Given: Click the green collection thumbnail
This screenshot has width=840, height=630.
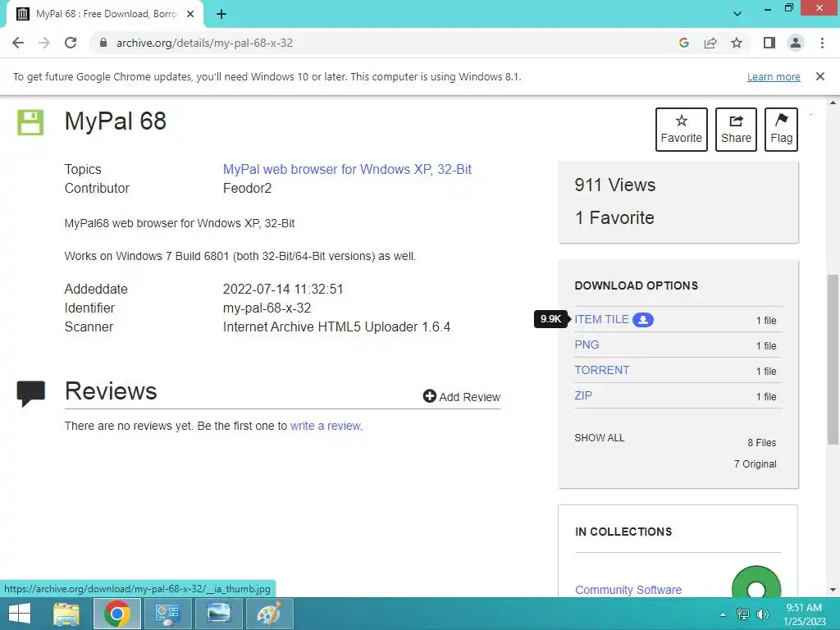Looking at the screenshot, I should (756, 582).
